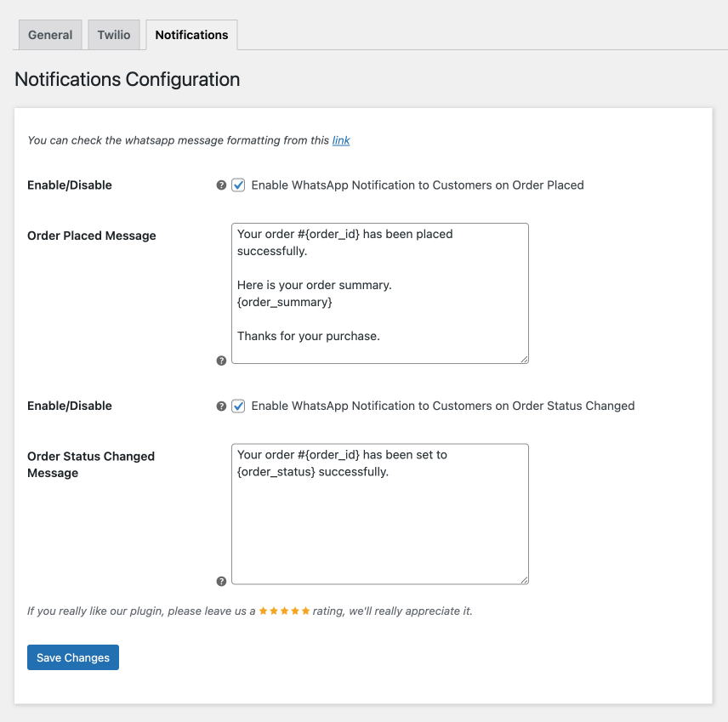Switch to the General tab

coord(50,35)
